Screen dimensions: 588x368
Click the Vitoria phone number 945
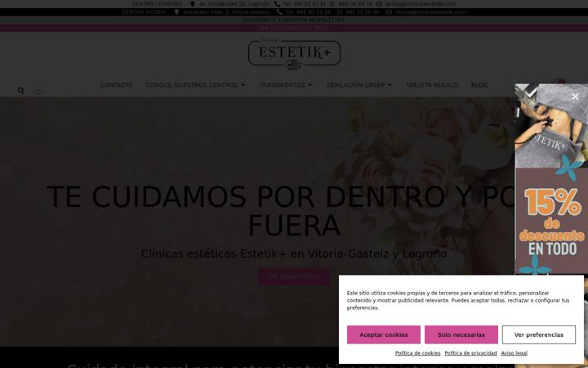[308, 12]
